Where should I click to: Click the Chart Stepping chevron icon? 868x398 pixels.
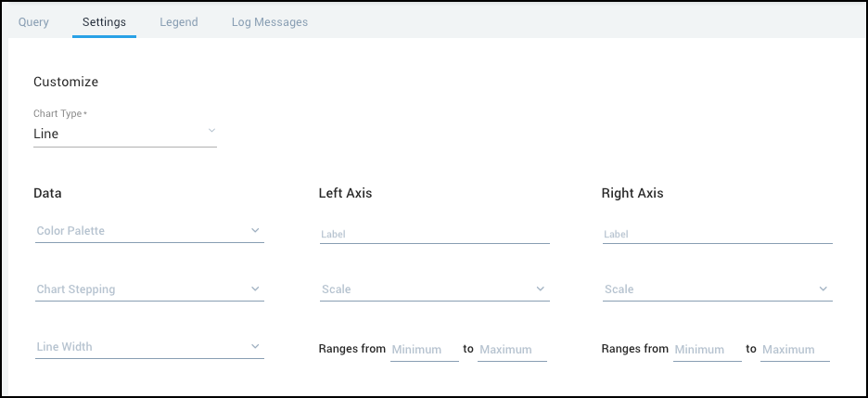[x=255, y=289]
